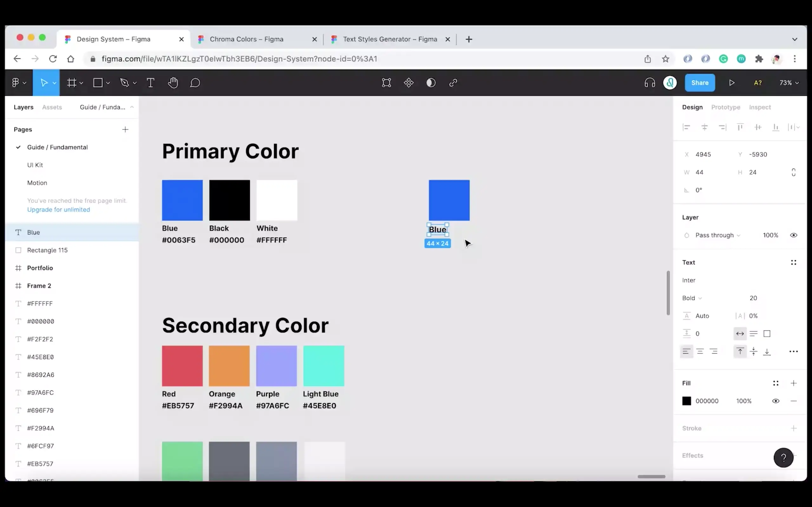Click the Upgrade for unlimited link
This screenshot has height=507, width=812.
[58, 209]
